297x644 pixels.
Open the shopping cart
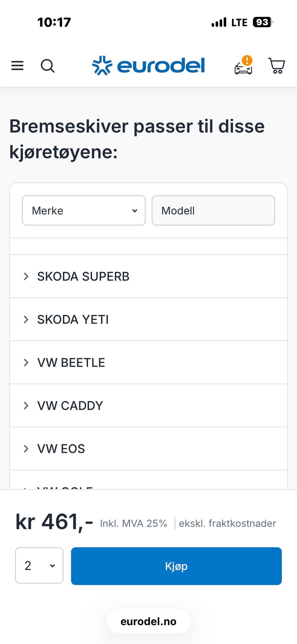pos(276,66)
